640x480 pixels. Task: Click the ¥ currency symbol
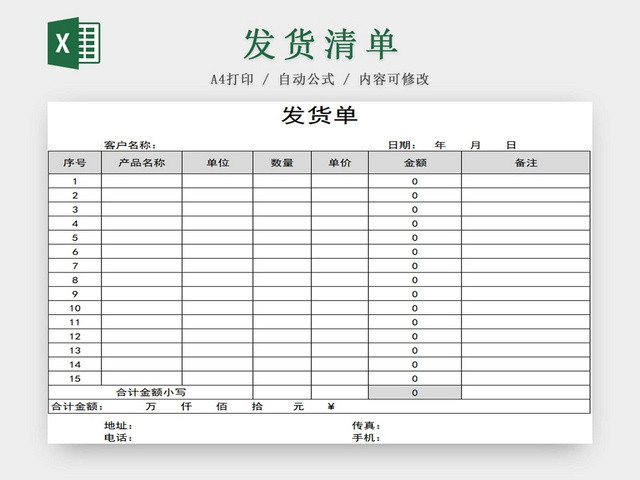[x=331, y=406]
